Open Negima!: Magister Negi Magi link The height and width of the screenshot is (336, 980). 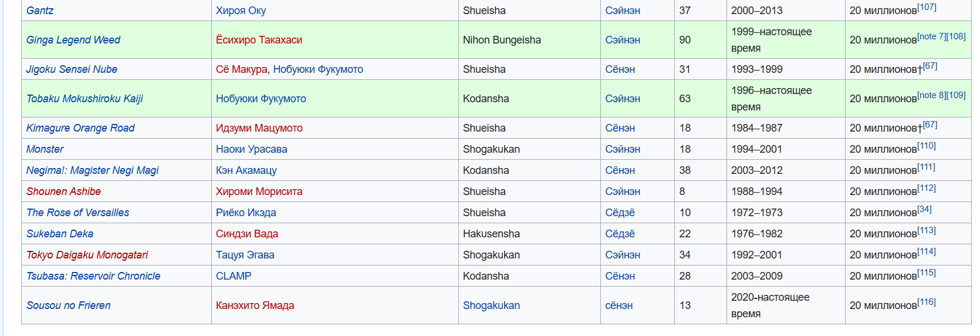tap(92, 170)
